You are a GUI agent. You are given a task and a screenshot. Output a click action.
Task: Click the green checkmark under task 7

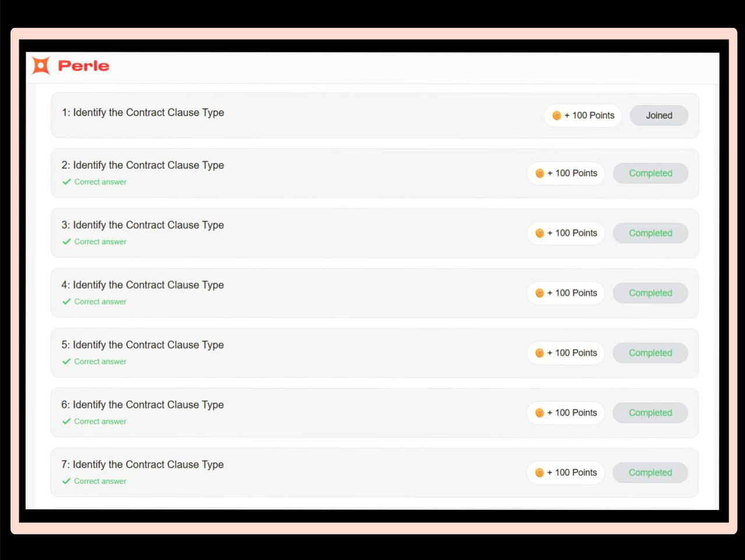66,481
